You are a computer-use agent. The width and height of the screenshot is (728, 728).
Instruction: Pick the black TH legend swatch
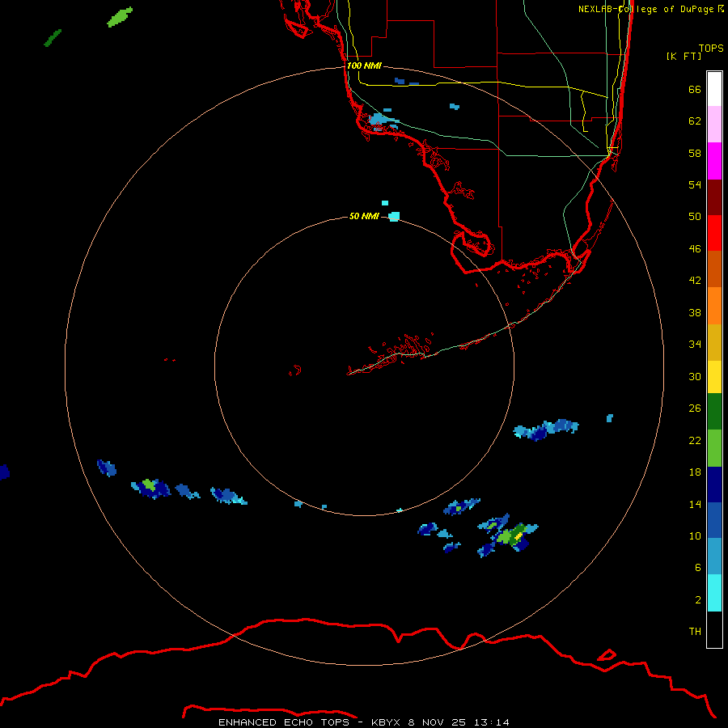(714, 629)
